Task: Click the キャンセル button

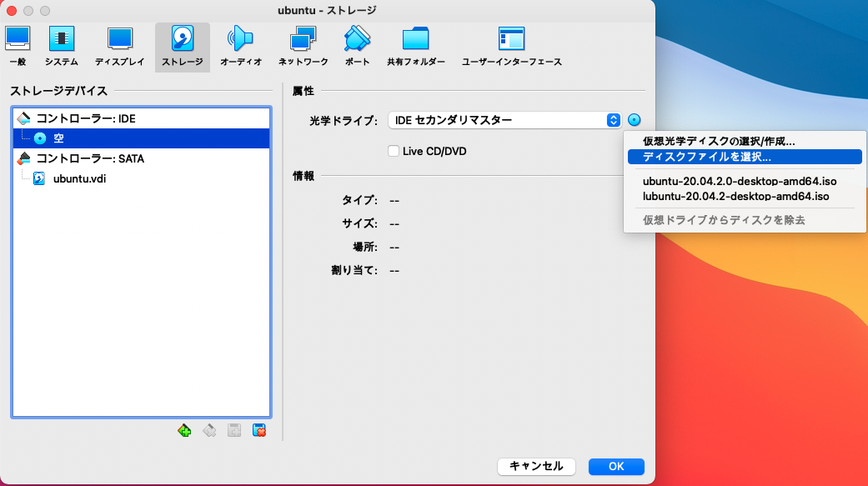Action: (x=536, y=466)
